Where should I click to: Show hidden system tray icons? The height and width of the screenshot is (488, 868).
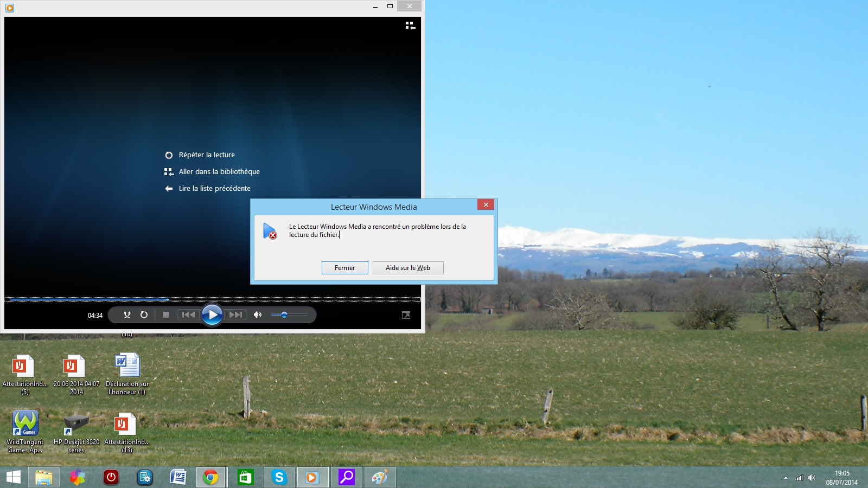(x=786, y=478)
